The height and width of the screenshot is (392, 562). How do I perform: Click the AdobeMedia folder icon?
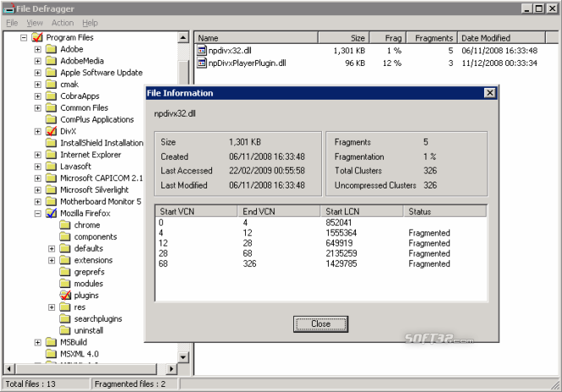[x=52, y=61]
